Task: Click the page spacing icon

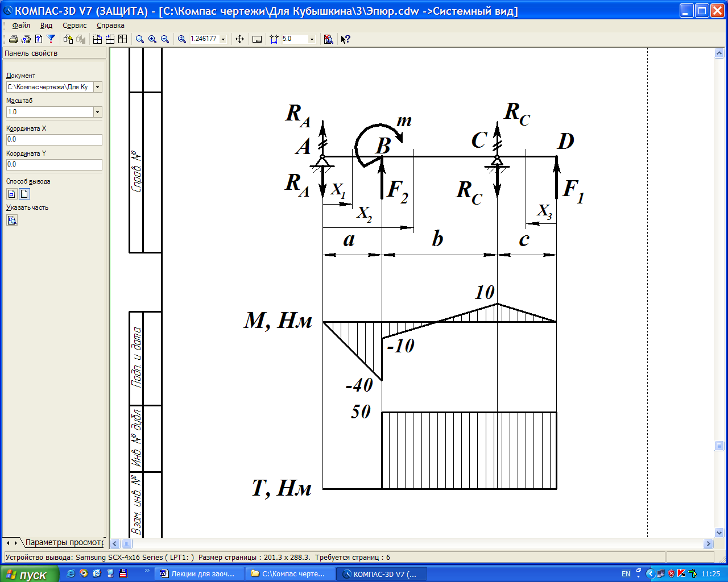Action: click(274, 39)
